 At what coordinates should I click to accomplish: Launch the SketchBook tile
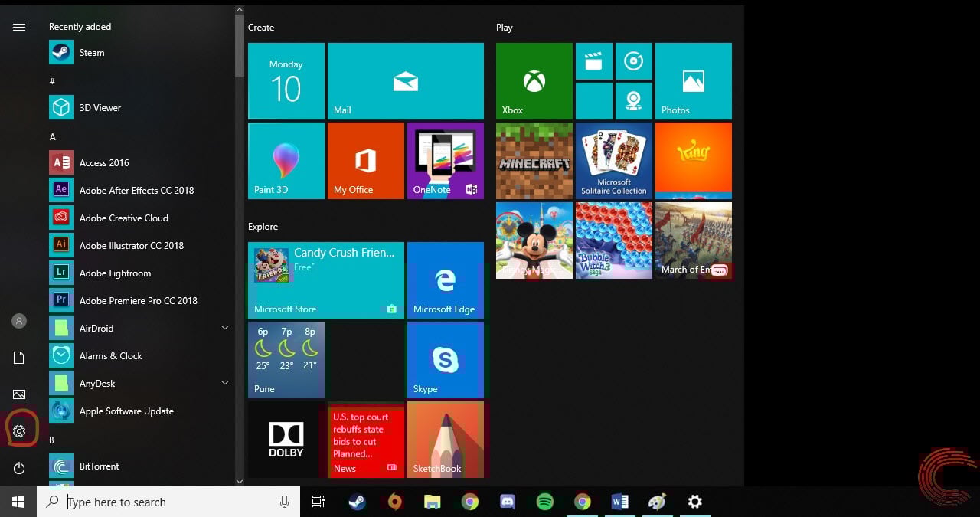[446, 440]
